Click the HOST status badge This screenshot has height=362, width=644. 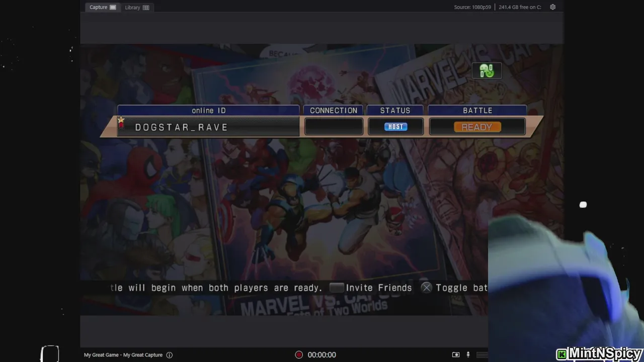[395, 127]
